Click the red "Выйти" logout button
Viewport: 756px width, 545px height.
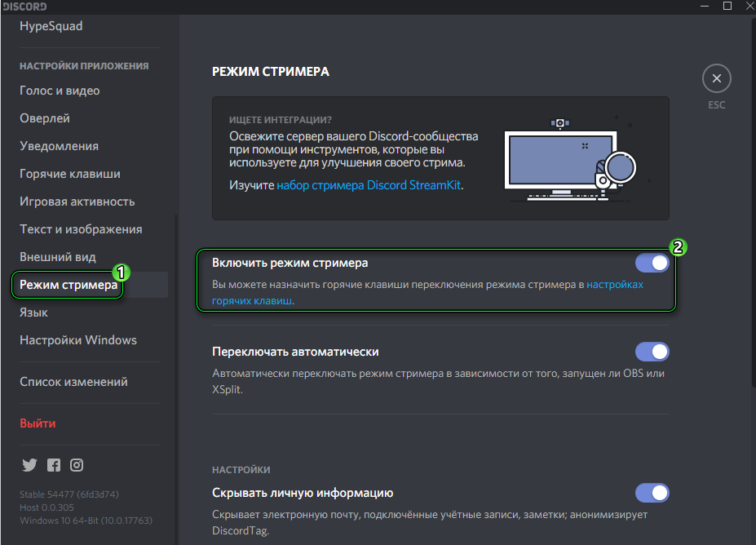[x=38, y=423]
